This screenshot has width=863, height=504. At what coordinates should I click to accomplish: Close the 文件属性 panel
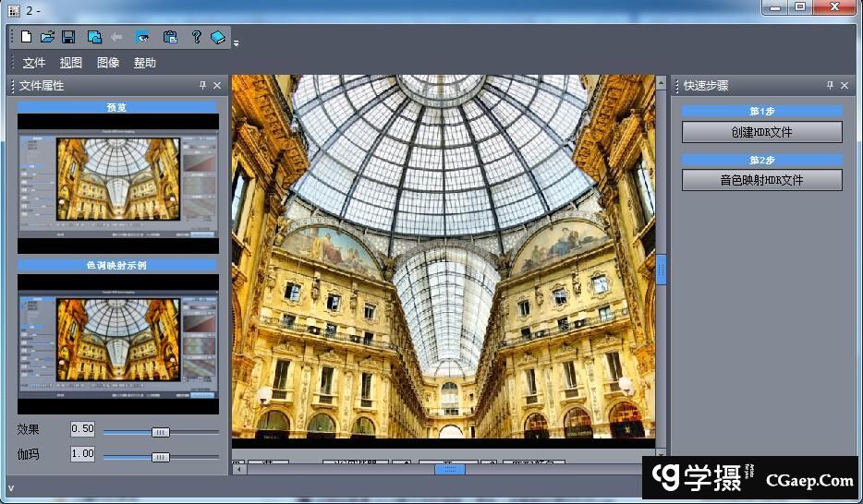pos(217,86)
